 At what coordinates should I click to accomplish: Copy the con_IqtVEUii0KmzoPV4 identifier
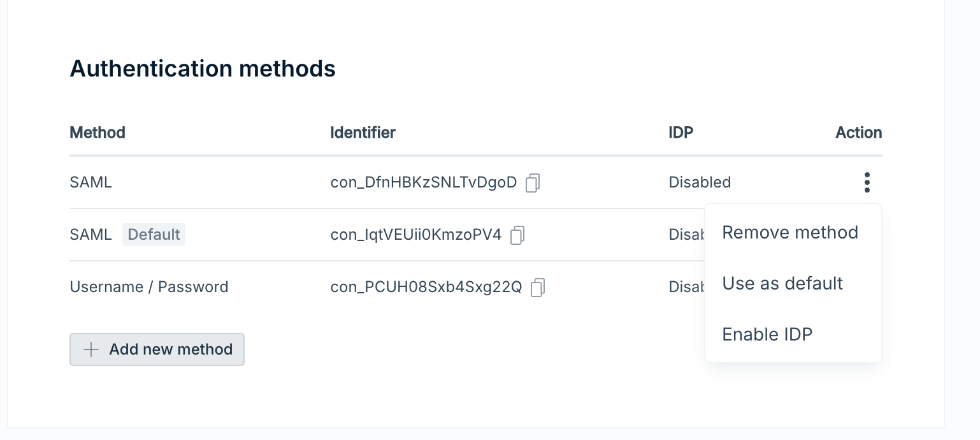[x=517, y=235]
